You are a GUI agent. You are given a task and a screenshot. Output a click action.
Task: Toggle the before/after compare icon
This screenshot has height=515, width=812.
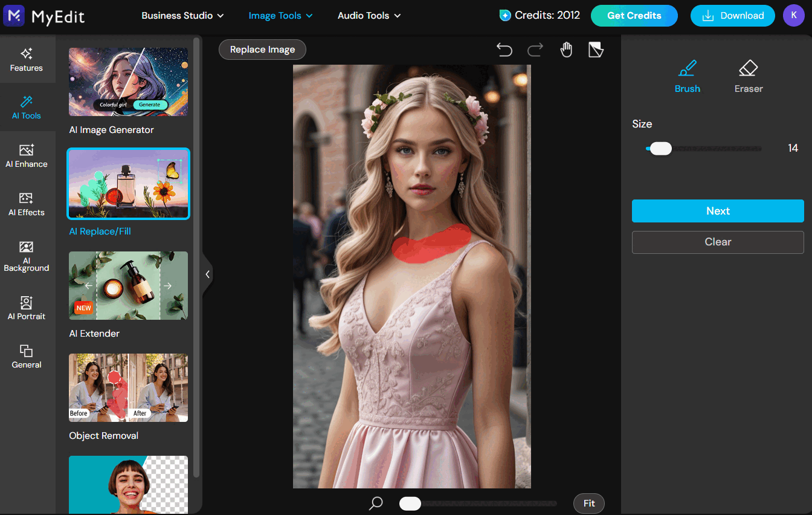coord(596,50)
